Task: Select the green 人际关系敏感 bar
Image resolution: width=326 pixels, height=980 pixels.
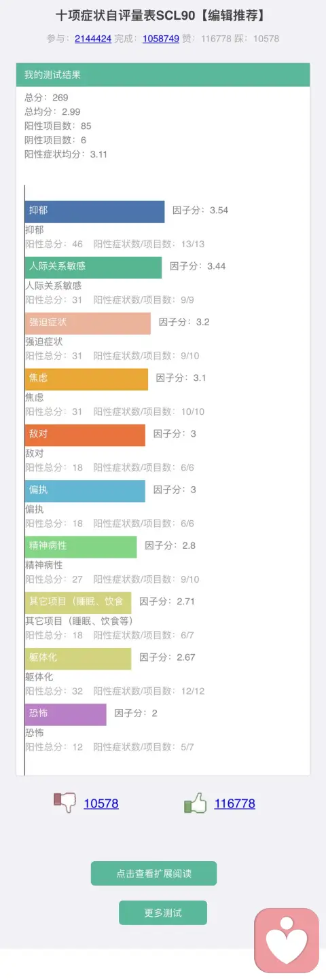Action: point(94,267)
